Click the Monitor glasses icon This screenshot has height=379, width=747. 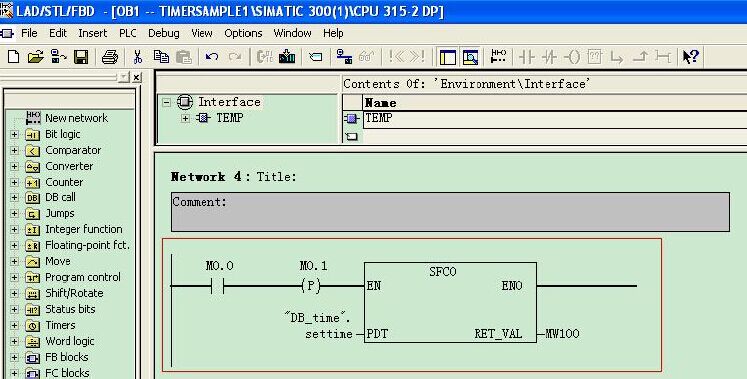[x=367, y=57]
